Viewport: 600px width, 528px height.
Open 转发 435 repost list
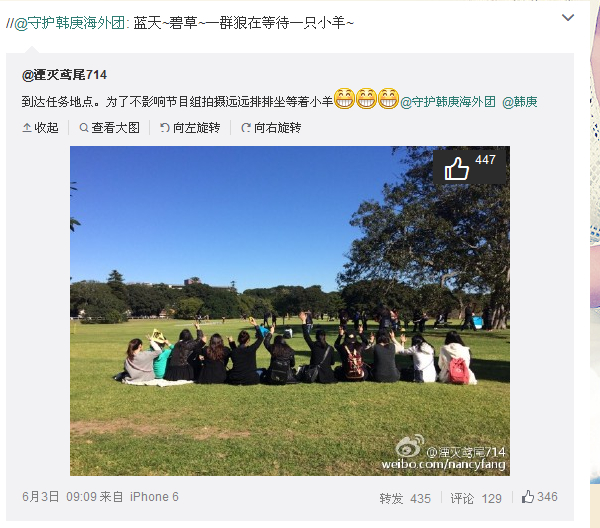tap(405, 498)
